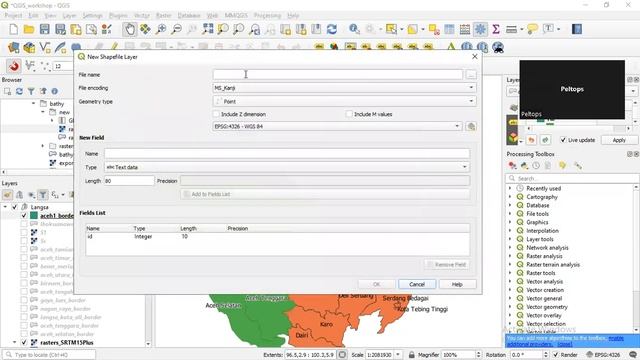Uncheck the aceh1_border layer checkbox

24,216
